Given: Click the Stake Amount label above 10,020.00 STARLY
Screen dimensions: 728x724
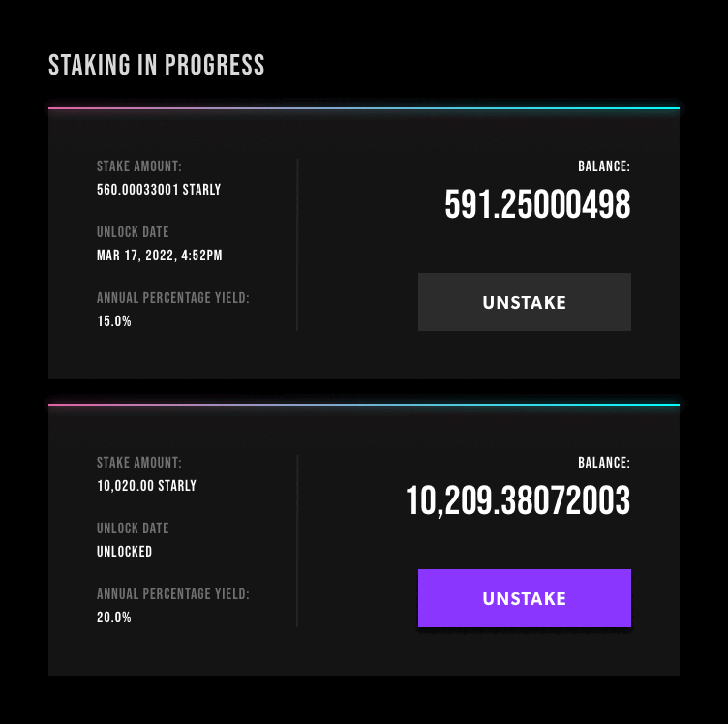Looking at the screenshot, I should [x=139, y=463].
